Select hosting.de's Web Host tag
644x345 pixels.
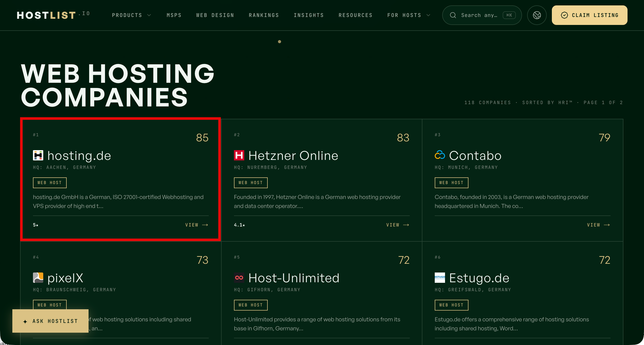[50, 183]
